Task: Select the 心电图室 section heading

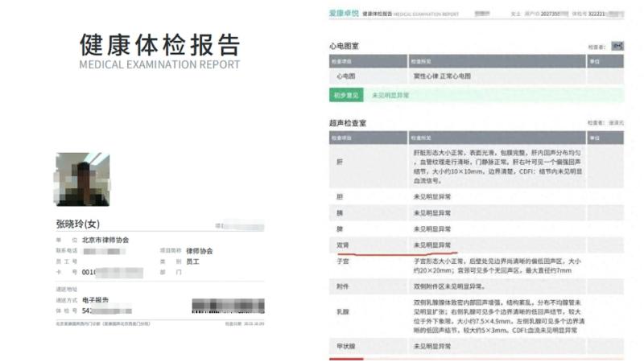Action: tap(345, 47)
